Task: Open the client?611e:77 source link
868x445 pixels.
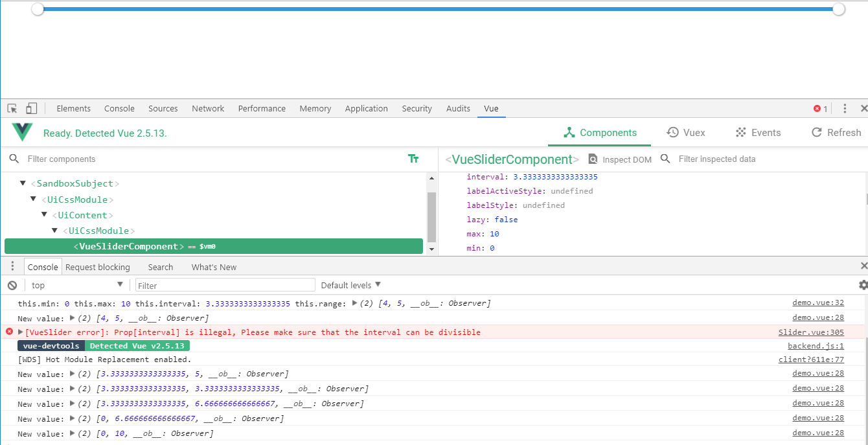Action: tap(811, 359)
